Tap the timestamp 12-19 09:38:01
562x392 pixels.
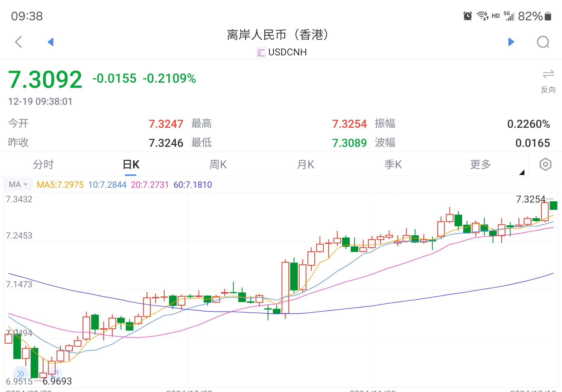(40, 101)
